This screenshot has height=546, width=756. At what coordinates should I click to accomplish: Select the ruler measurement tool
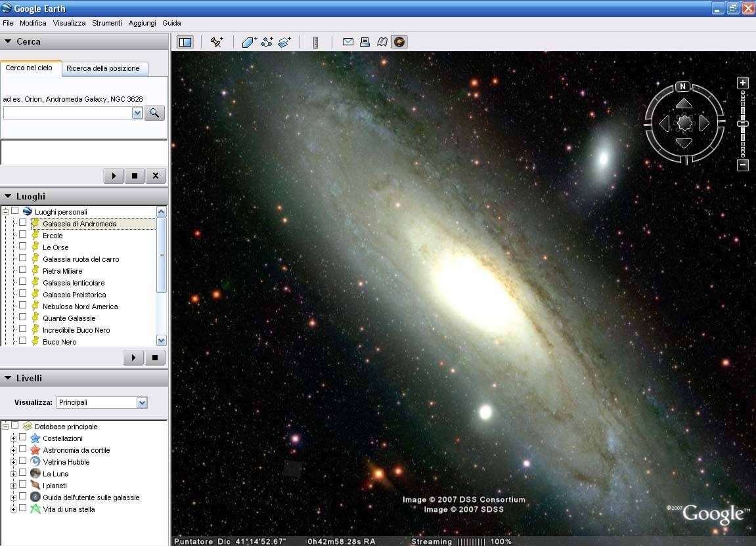pos(315,42)
